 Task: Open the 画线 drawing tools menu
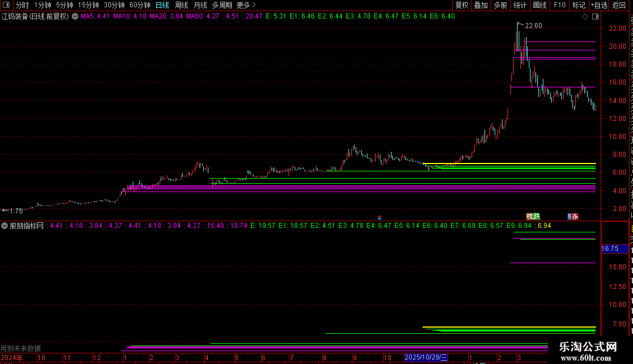click(x=539, y=5)
